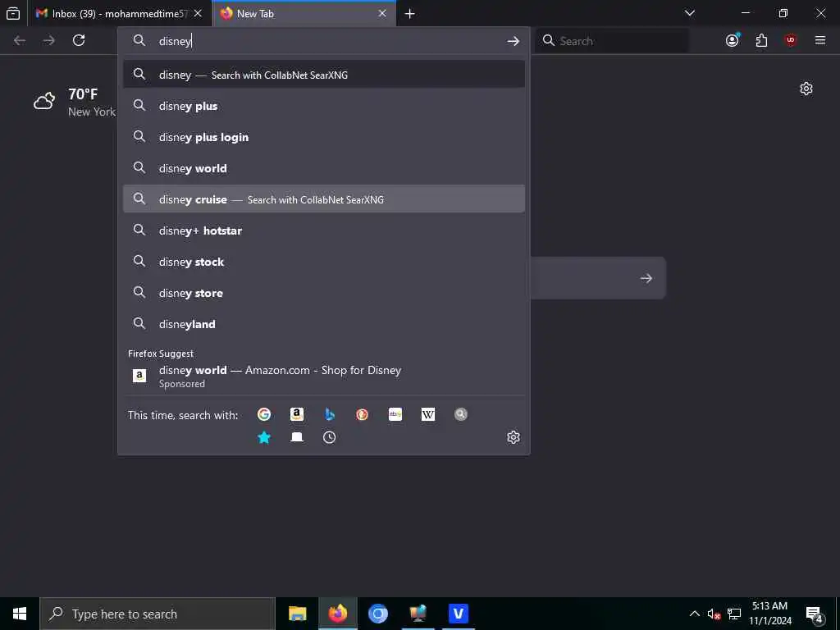Open the 5:13 AM clock calendar

click(x=769, y=614)
